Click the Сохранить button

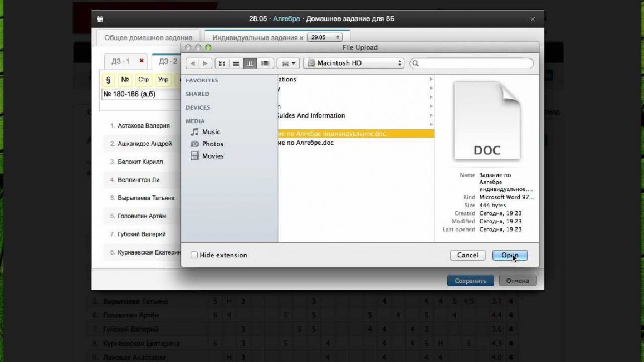pos(470,281)
